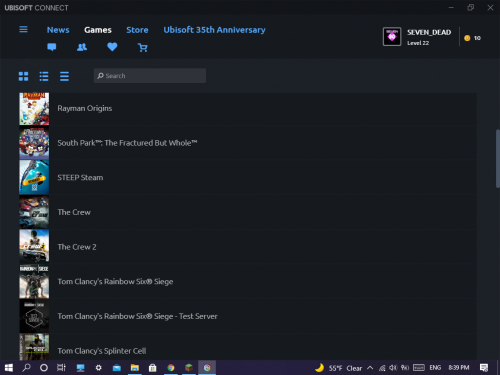Select Rainbow Six Siege cover thumbnail

[x=34, y=281]
